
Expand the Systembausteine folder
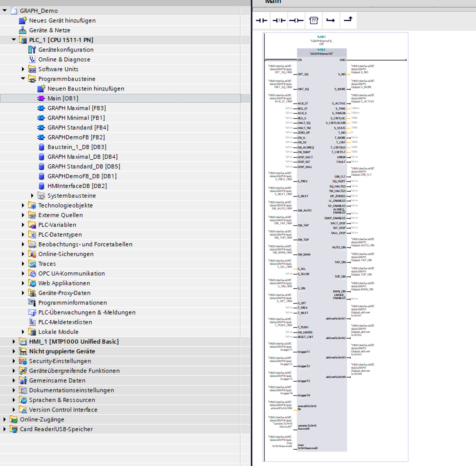[x=32, y=196]
